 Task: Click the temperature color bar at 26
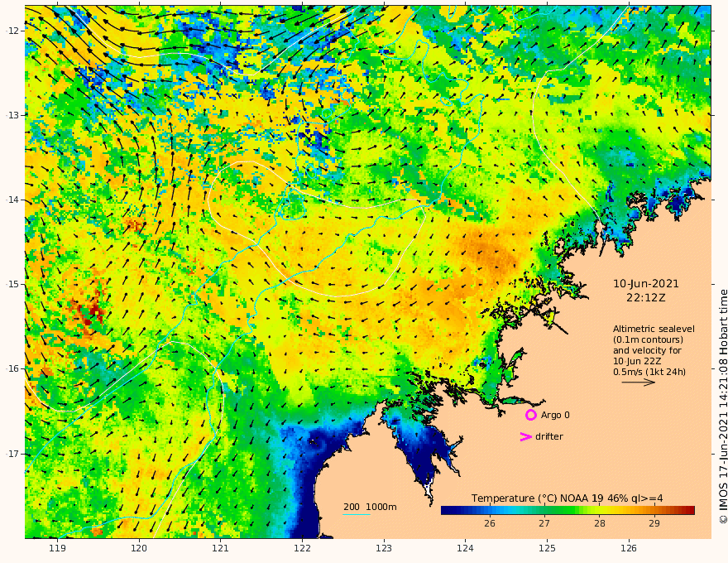click(x=490, y=511)
